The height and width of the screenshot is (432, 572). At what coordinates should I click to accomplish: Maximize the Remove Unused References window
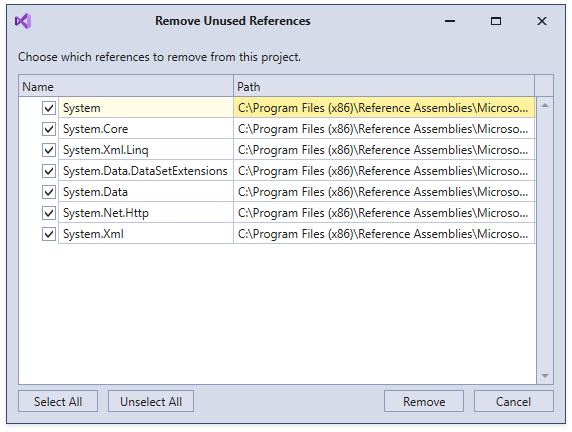496,21
